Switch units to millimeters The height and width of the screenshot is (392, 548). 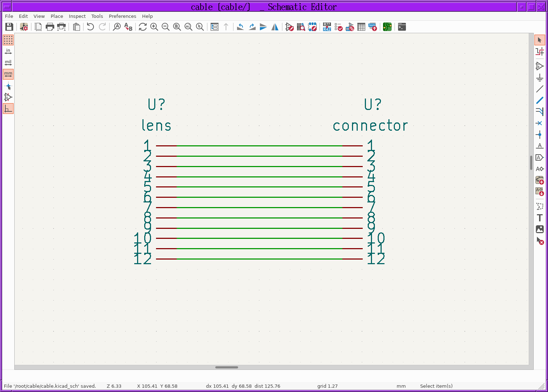[x=8, y=74]
